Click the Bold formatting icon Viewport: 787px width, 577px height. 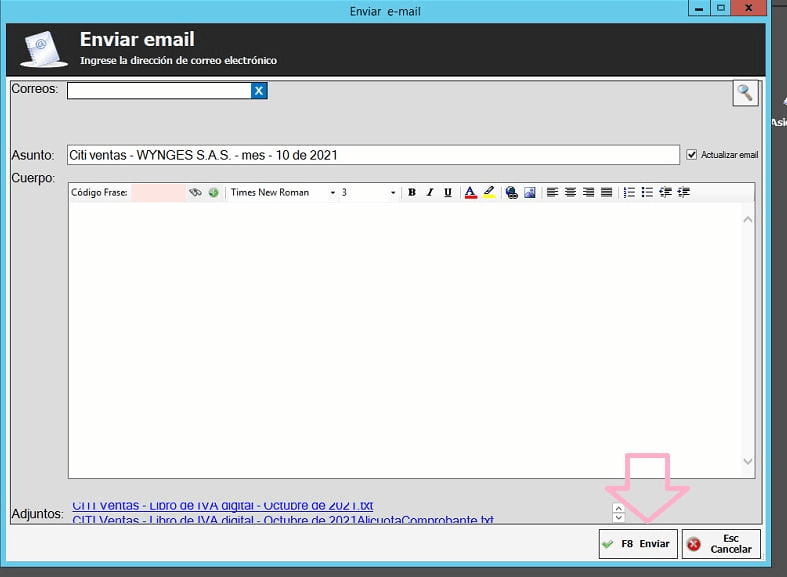pos(412,193)
